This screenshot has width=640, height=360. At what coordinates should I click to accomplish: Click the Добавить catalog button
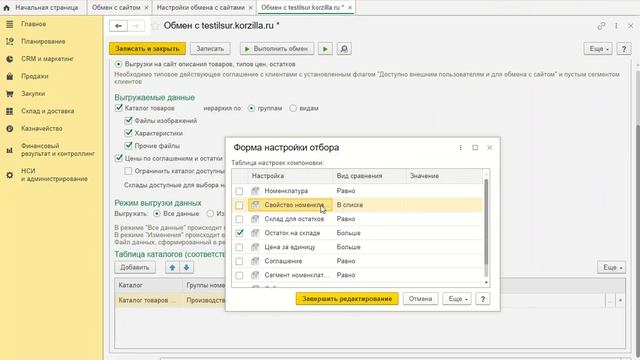135,268
